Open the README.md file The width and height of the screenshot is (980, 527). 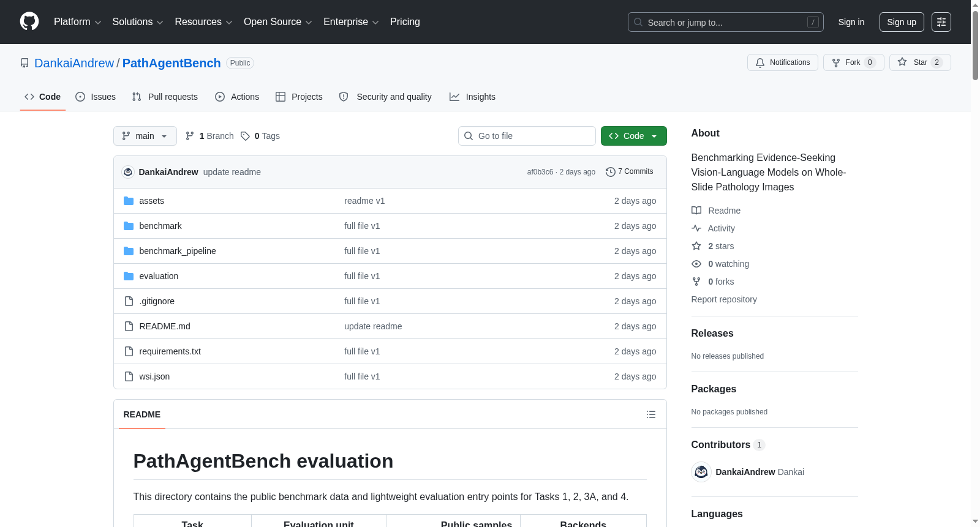pyautogui.click(x=165, y=326)
